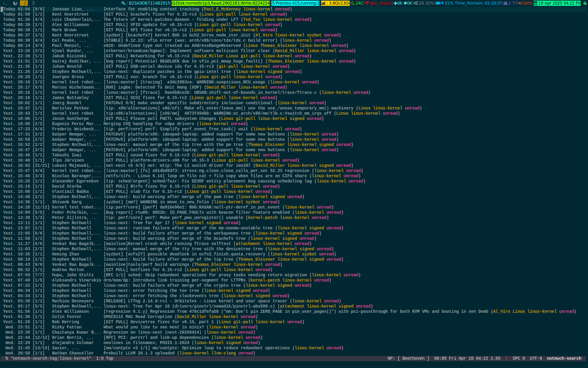Viewport: 588px width, 368px height.
Task: Click the Linux penguin workspace icon
Action: [x=33, y=3]
